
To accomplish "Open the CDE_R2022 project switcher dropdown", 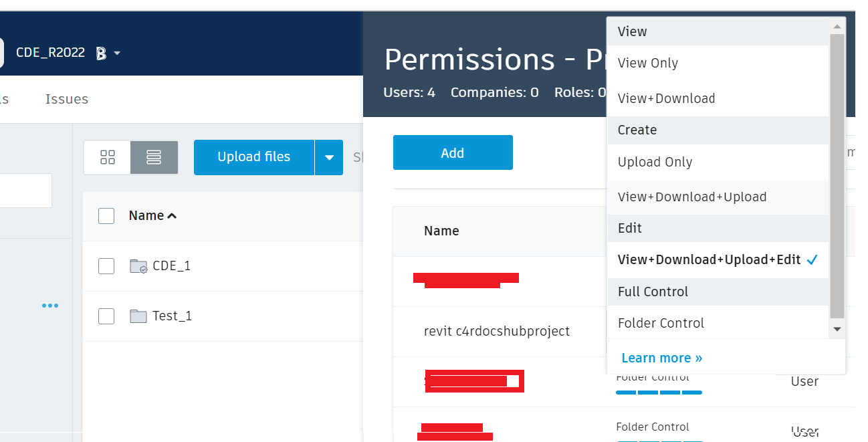I will 117,53.
